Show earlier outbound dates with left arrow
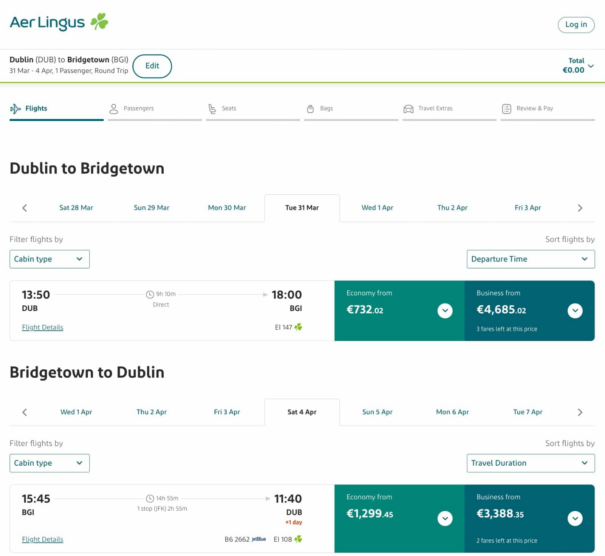 tap(24, 208)
